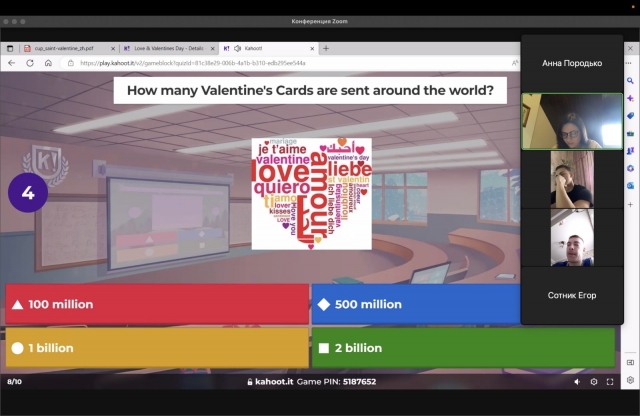Select the highlighted woman's video tile in Zoom
The image size is (640, 416).
572,121
